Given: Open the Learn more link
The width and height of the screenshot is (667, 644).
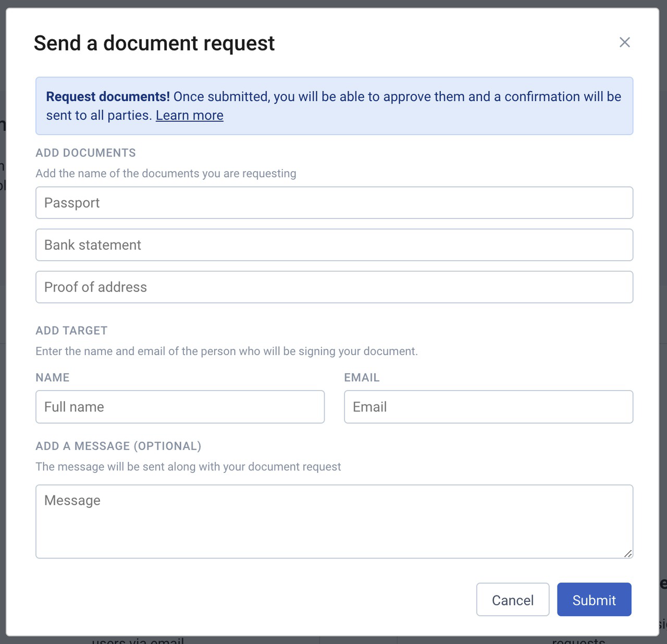Looking at the screenshot, I should pos(189,115).
